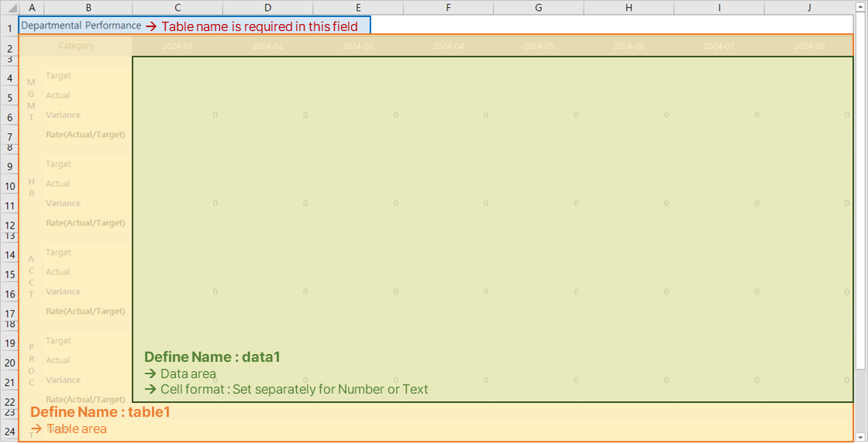This screenshot has width=868, height=444.
Task: Select column C header
Action: click(177, 8)
